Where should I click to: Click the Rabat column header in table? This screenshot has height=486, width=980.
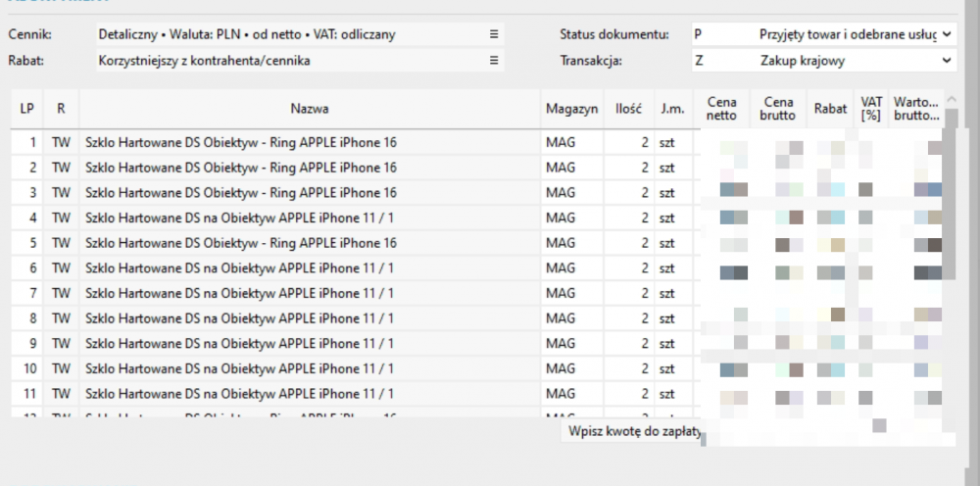point(830,109)
